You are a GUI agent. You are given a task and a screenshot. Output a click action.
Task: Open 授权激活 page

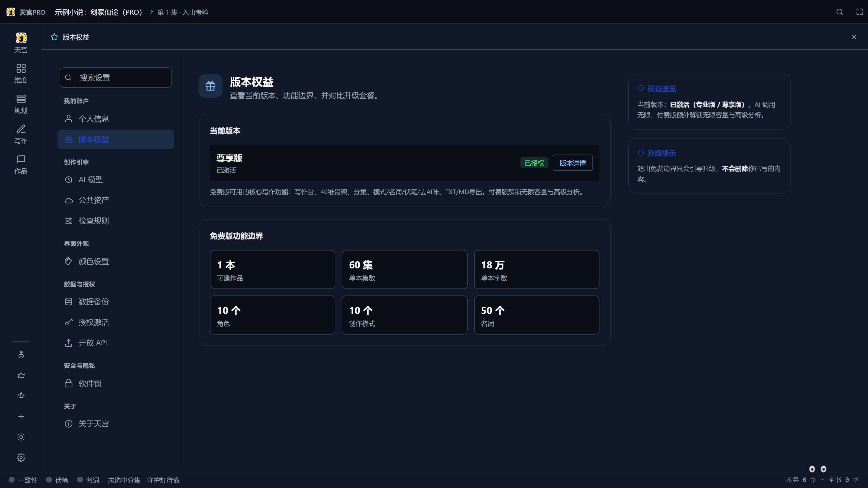pyautogui.click(x=116, y=322)
